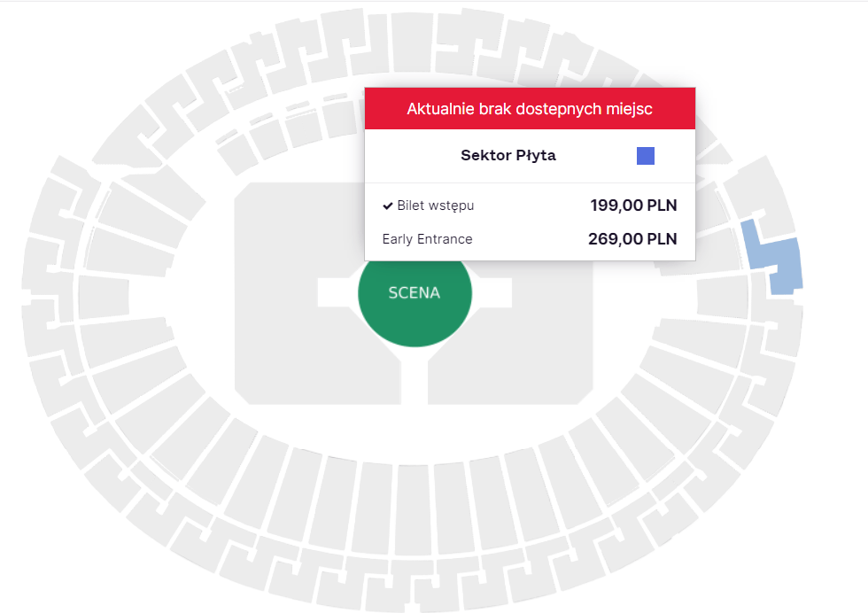This screenshot has width=868, height=613.
Task: Click the blue square beside Sektor Płyta
Action: 646,156
